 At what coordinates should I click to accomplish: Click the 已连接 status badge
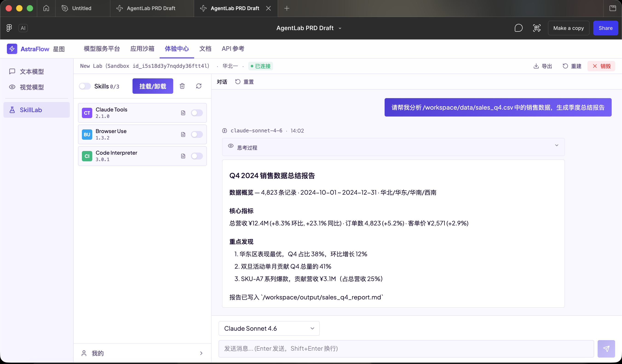pyautogui.click(x=260, y=66)
